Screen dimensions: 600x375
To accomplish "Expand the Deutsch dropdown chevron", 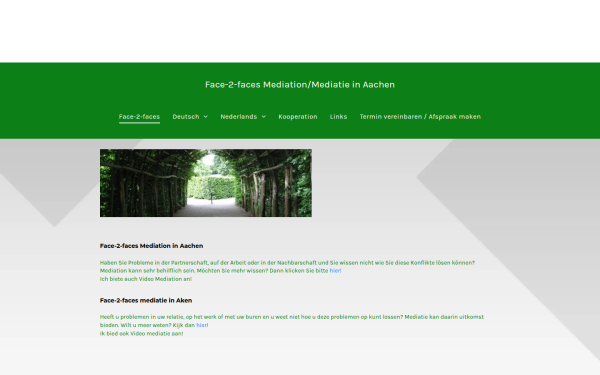I will 205,117.
